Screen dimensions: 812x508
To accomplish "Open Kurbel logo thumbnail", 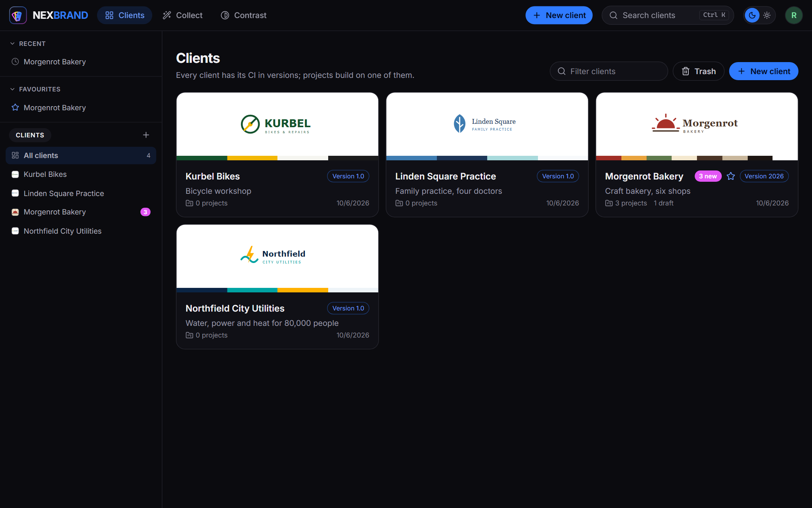I will coord(277,124).
